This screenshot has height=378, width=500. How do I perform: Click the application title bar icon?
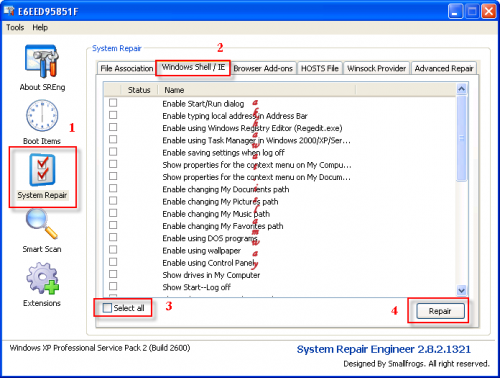point(9,11)
